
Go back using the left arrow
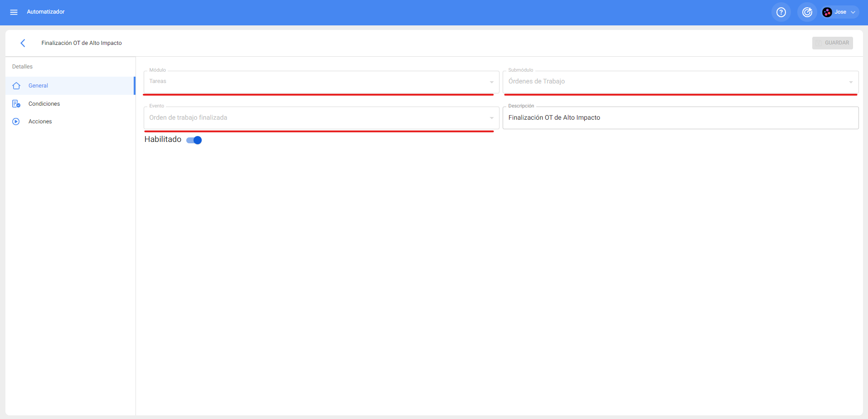click(23, 43)
